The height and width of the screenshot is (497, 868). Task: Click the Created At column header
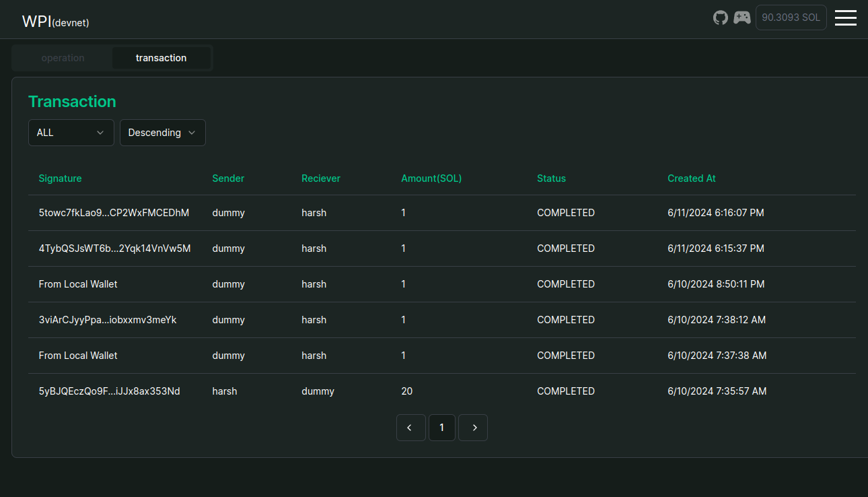pos(692,178)
